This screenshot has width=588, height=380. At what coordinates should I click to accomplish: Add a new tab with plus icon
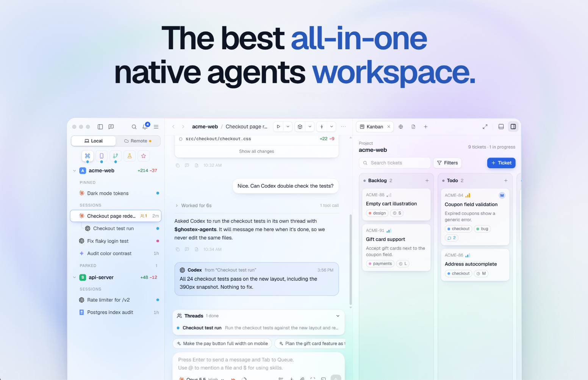click(425, 127)
